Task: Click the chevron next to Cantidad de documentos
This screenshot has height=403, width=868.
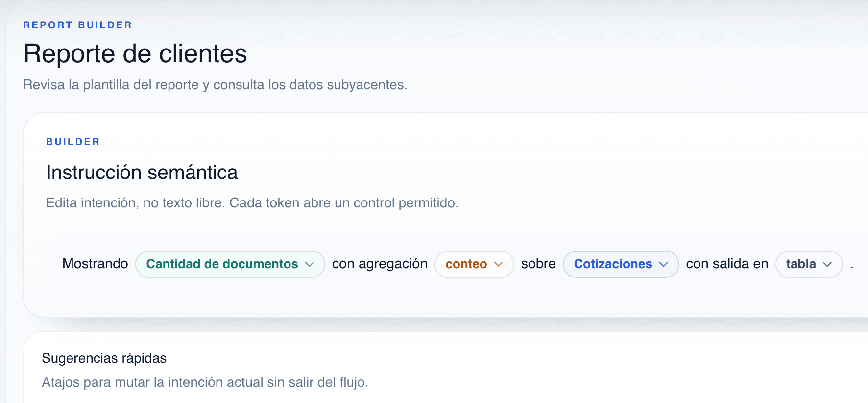Action: (312, 264)
